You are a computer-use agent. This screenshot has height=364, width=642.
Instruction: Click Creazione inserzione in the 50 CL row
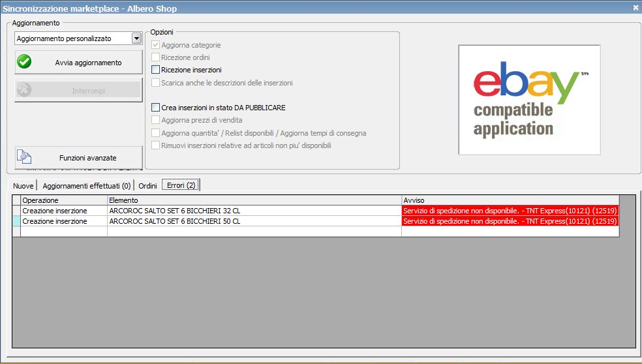64,221
